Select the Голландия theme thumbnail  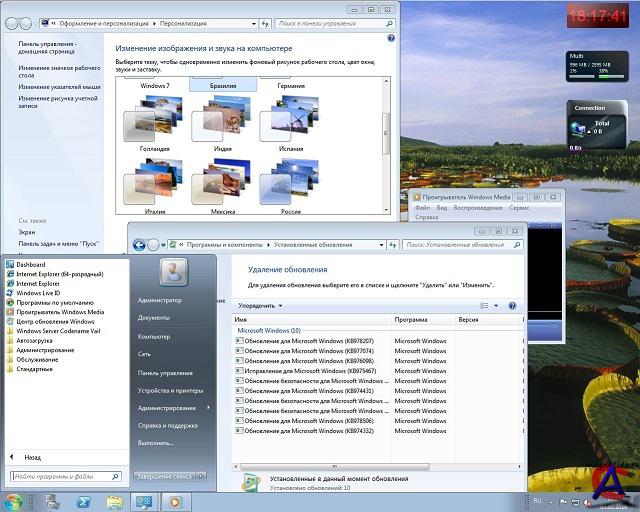[154, 123]
